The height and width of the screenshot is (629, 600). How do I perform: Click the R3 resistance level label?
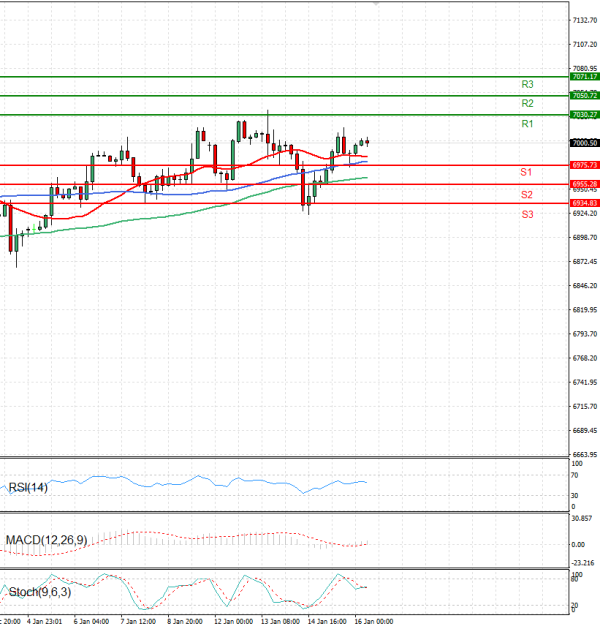point(527,85)
